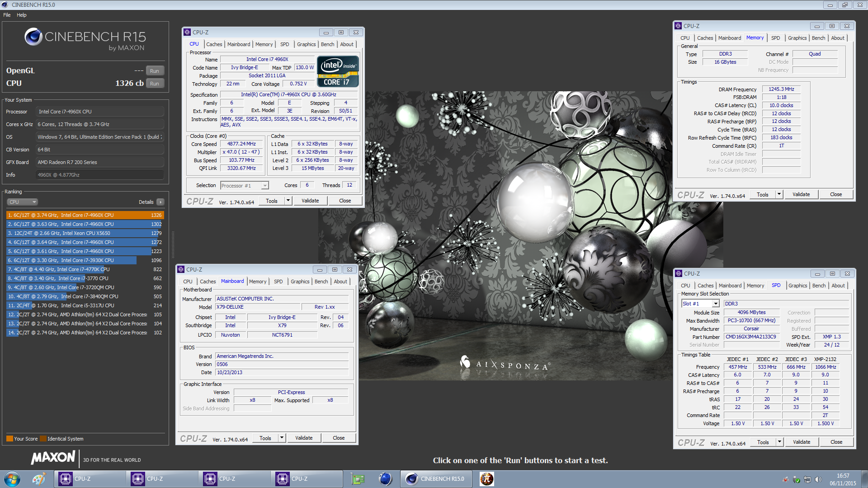Click Validate in the CPU-Z window showing the CPU tab
868x488 pixels.
(310, 201)
